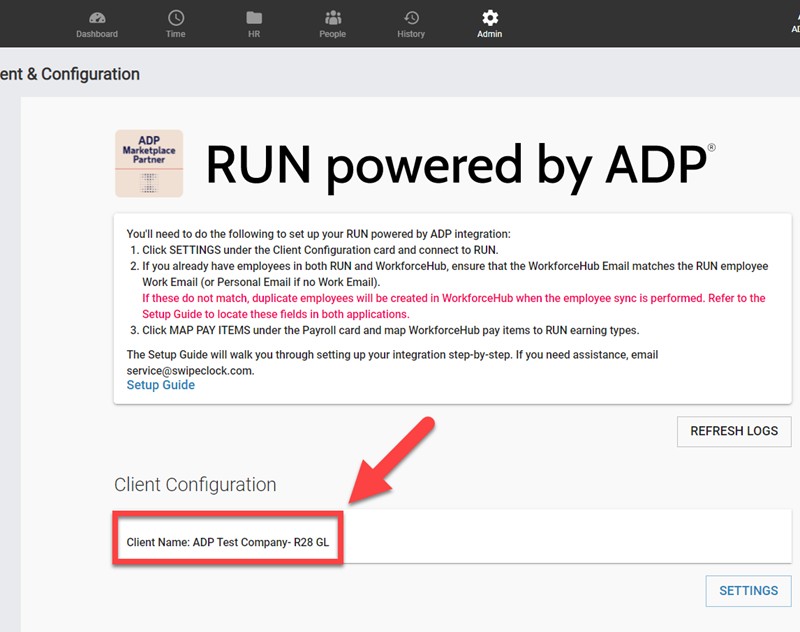Navigate to the History section
This screenshot has width=800, height=632.
click(410, 24)
